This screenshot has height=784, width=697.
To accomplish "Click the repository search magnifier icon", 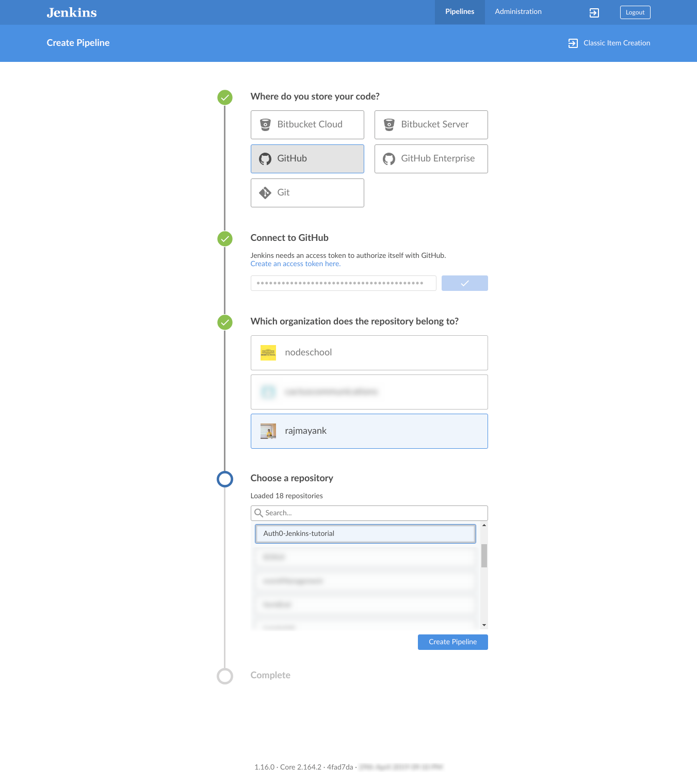I will click(259, 513).
